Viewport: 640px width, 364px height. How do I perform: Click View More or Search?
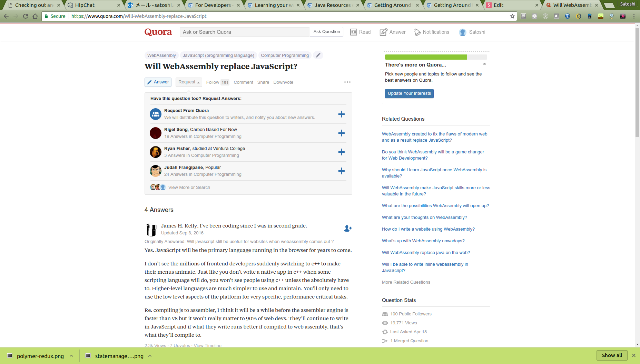[x=189, y=188]
